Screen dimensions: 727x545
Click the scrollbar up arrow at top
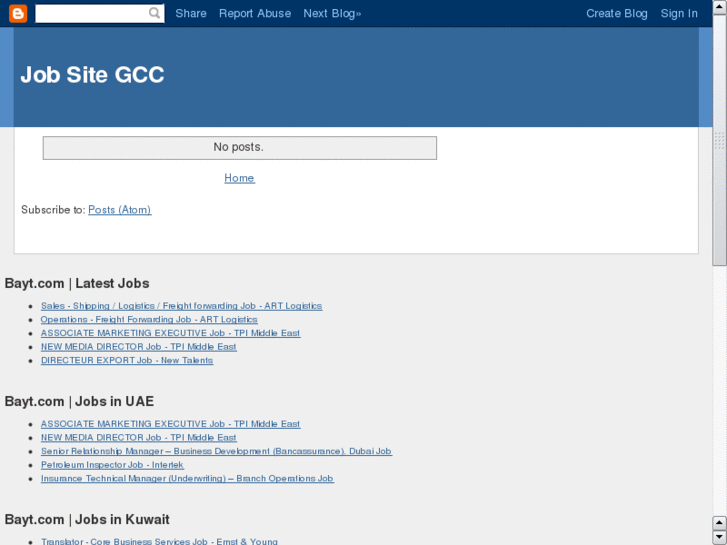(720, 7)
